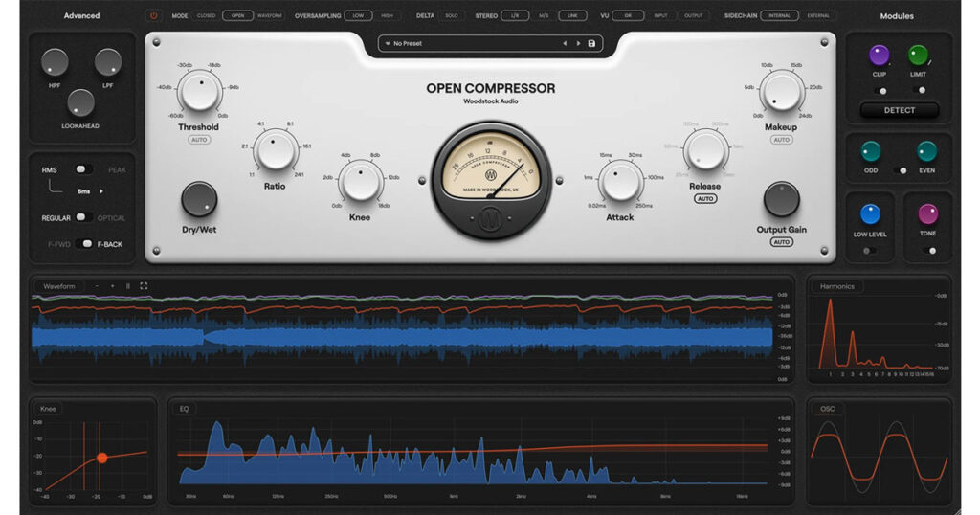Click the Release knob
The image size is (980, 515).
pyautogui.click(x=705, y=150)
